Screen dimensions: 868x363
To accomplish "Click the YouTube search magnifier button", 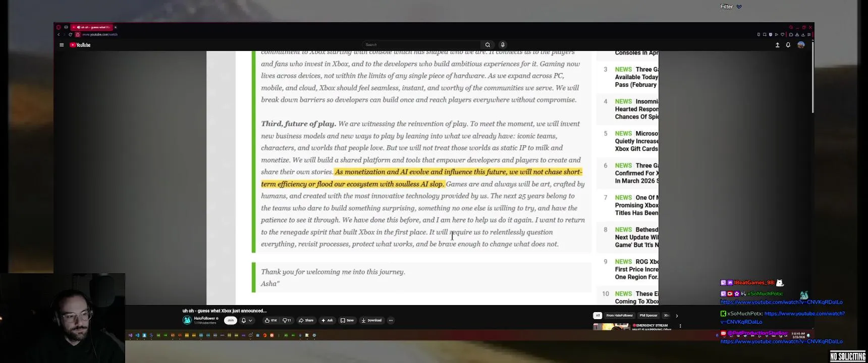I will click(x=487, y=45).
